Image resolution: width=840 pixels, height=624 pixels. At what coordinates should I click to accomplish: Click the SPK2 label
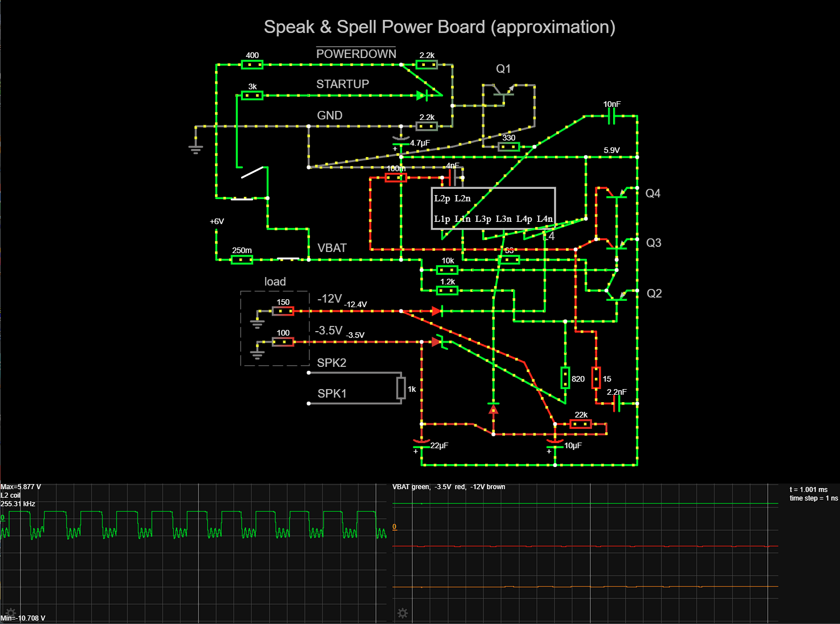(x=332, y=363)
